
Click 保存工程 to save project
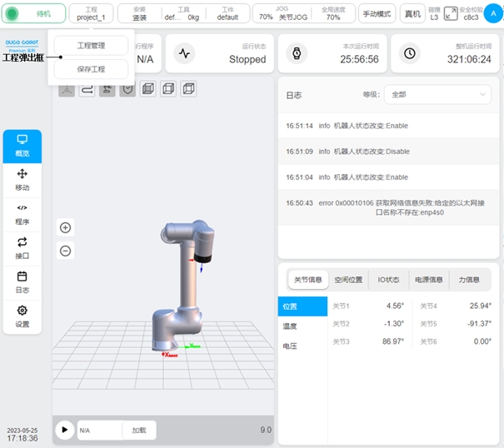(91, 69)
